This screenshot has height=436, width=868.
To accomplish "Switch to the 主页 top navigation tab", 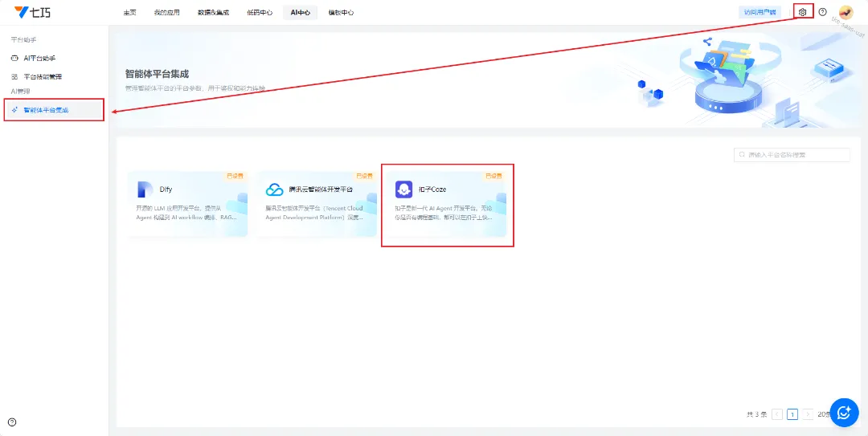I will [x=129, y=13].
